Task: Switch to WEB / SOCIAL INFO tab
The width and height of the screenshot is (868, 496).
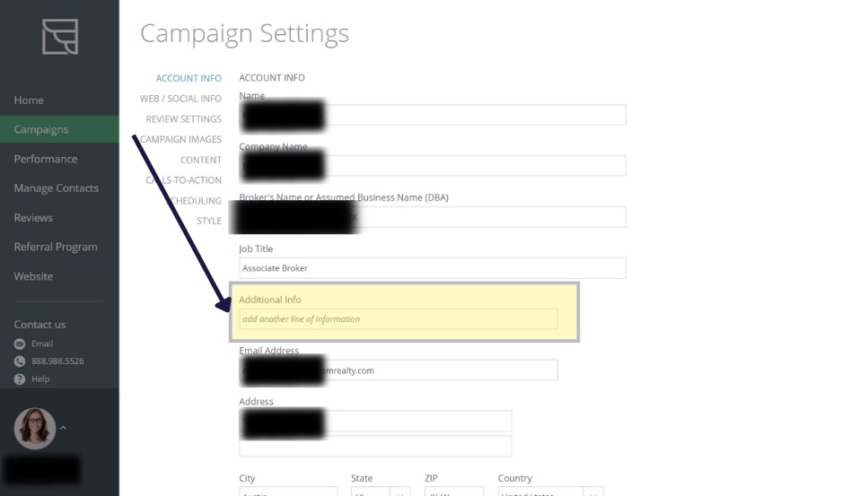Action: [x=180, y=99]
